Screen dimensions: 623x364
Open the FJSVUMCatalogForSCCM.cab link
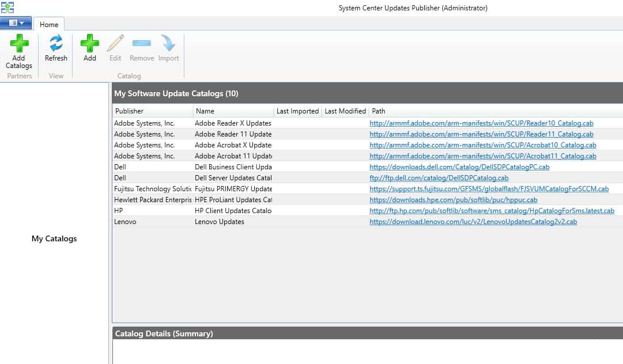click(x=489, y=189)
